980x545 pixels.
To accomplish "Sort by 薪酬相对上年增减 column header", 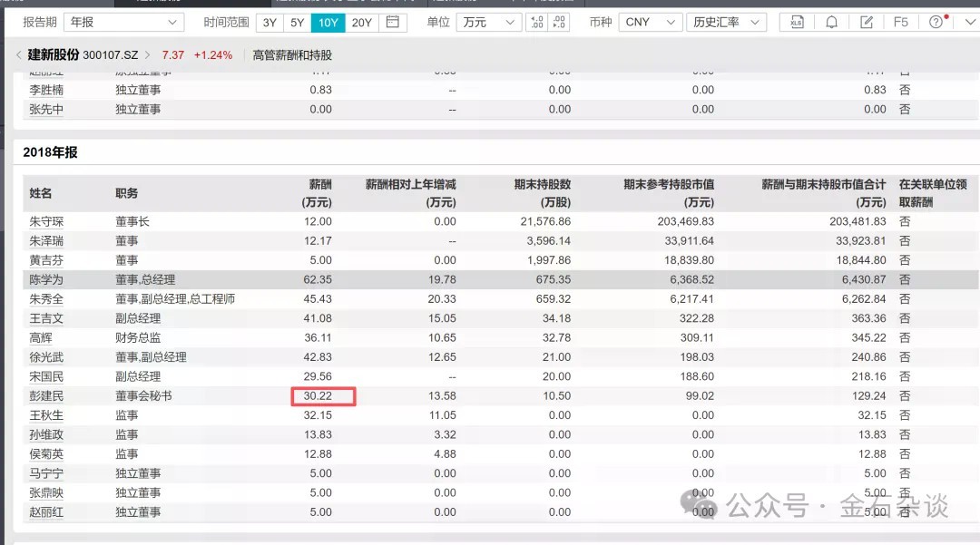I will [411, 193].
